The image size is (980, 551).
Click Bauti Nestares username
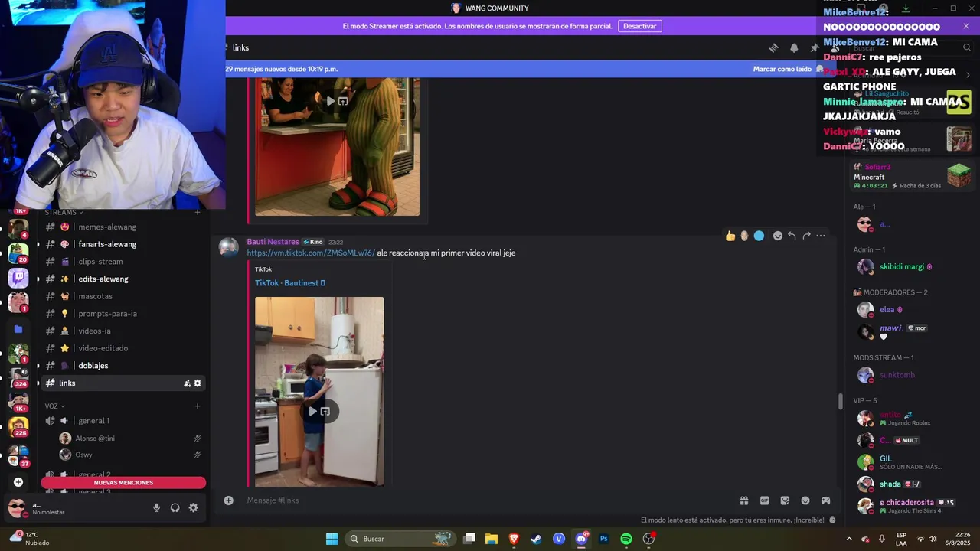(273, 242)
